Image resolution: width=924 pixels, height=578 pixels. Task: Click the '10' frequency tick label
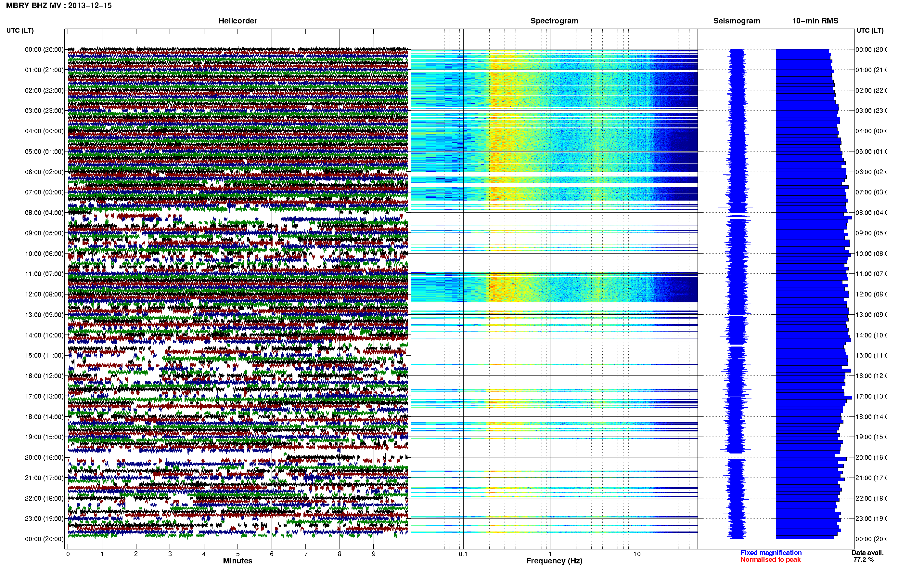637,554
